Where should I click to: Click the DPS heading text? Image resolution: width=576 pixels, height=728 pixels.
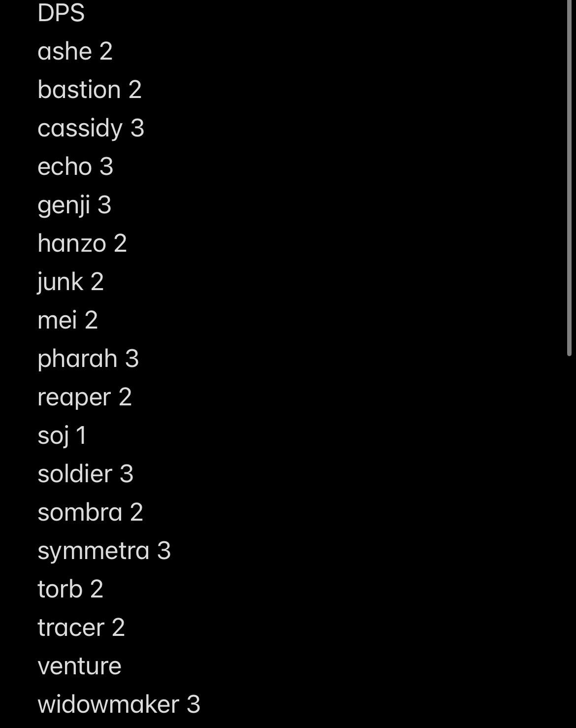point(61,13)
